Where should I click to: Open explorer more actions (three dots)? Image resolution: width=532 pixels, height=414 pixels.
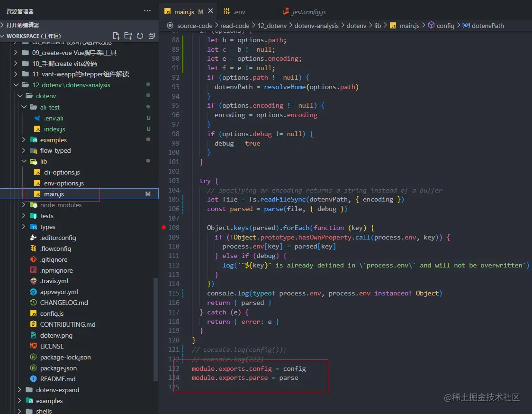coord(147,11)
